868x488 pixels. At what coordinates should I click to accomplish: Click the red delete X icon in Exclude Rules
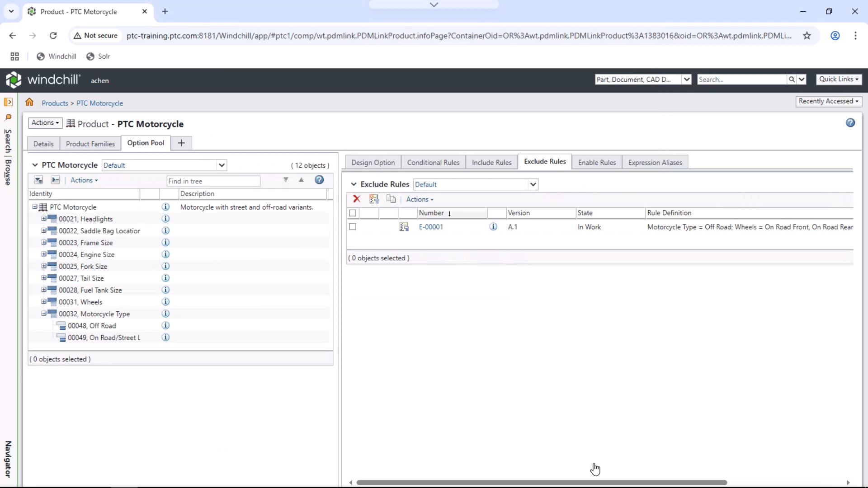[357, 199]
